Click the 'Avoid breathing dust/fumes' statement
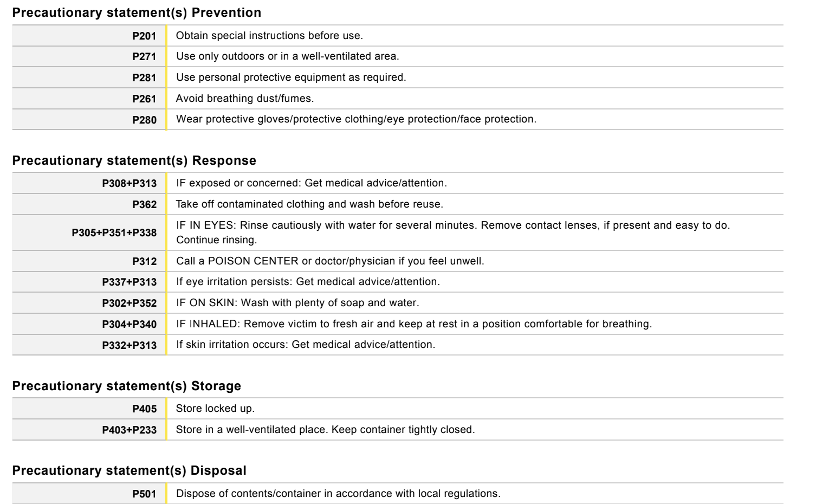816x504 pixels. tap(245, 99)
